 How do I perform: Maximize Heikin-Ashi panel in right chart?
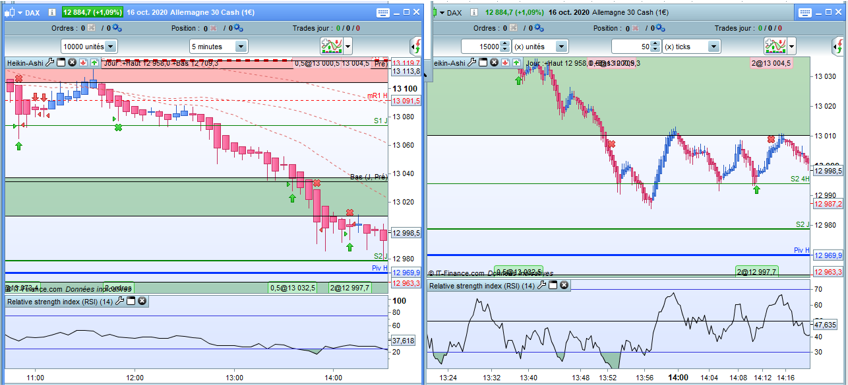(x=482, y=63)
